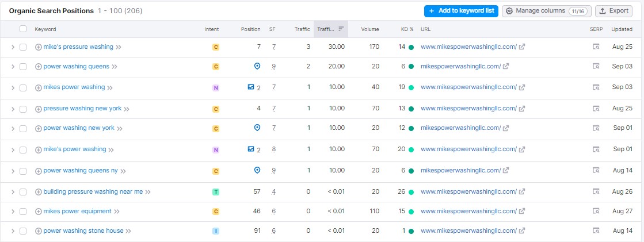Open external URL icon in power washing queens row

tap(506, 66)
